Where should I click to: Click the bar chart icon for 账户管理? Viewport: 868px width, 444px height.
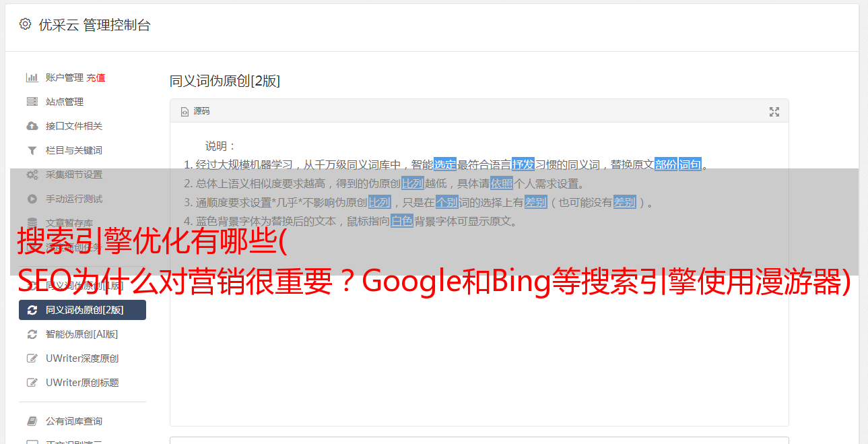[x=32, y=77]
